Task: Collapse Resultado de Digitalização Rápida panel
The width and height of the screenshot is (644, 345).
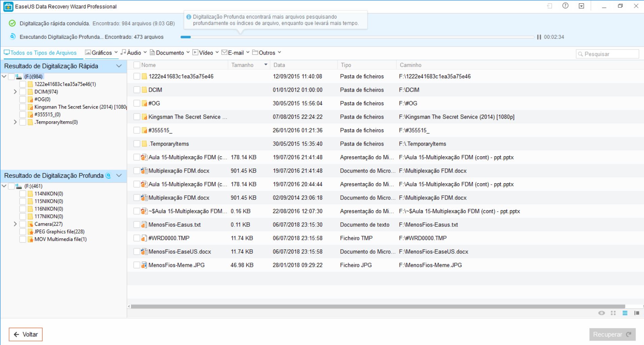Action: (119, 66)
